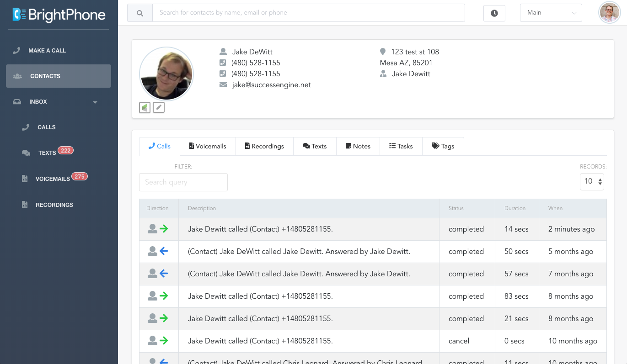Open user avatar in top right
This screenshot has width=627, height=364.
point(609,13)
